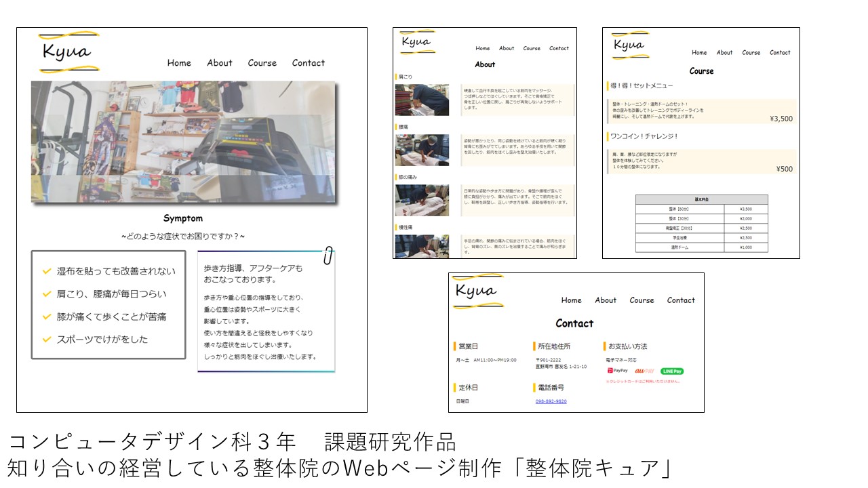
Task: Choose Contact in the Contact page nav
Action: [x=681, y=300]
